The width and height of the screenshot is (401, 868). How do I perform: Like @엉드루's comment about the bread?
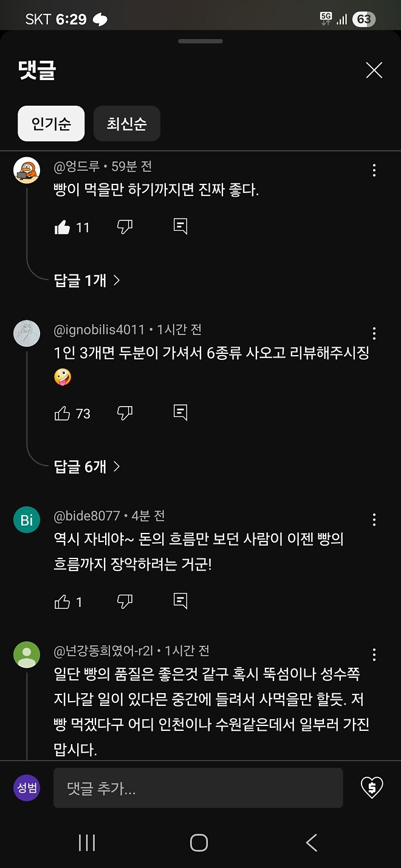click(x=63, y=226)
